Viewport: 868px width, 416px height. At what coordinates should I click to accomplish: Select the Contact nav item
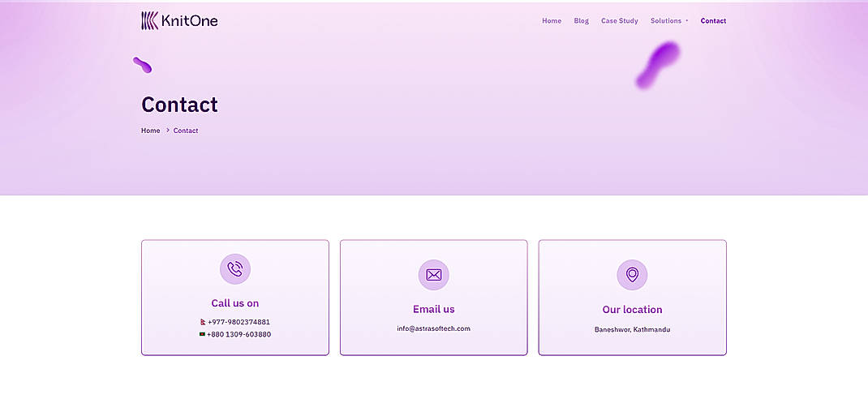pyautogui.click(x=713, y=21)
